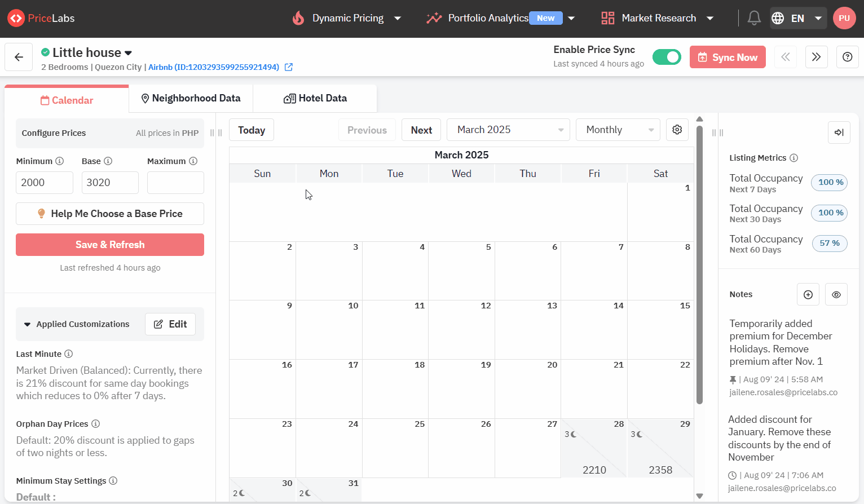Click Sync Now button

[x=728, y=57]
